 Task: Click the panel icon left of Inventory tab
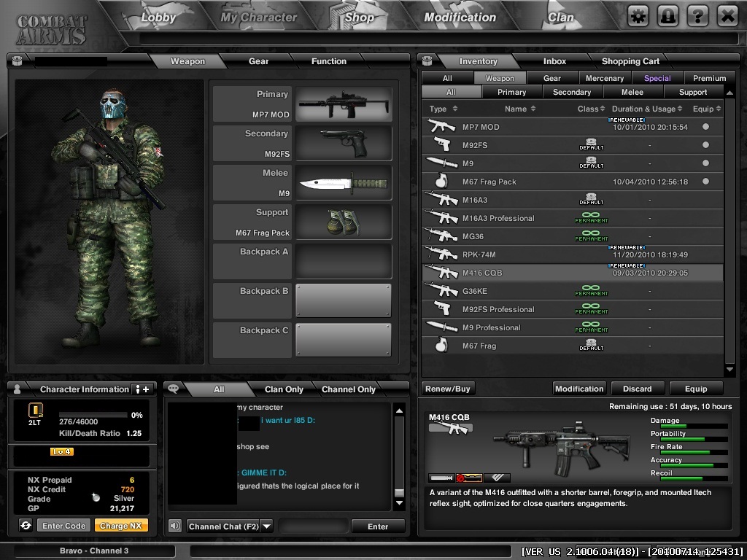point(427,61)
